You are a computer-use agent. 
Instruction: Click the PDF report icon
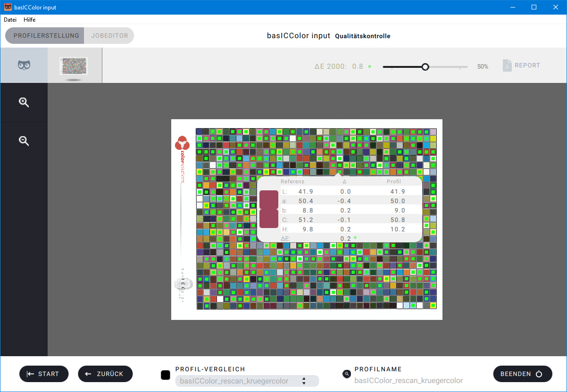tap(507, 65)
